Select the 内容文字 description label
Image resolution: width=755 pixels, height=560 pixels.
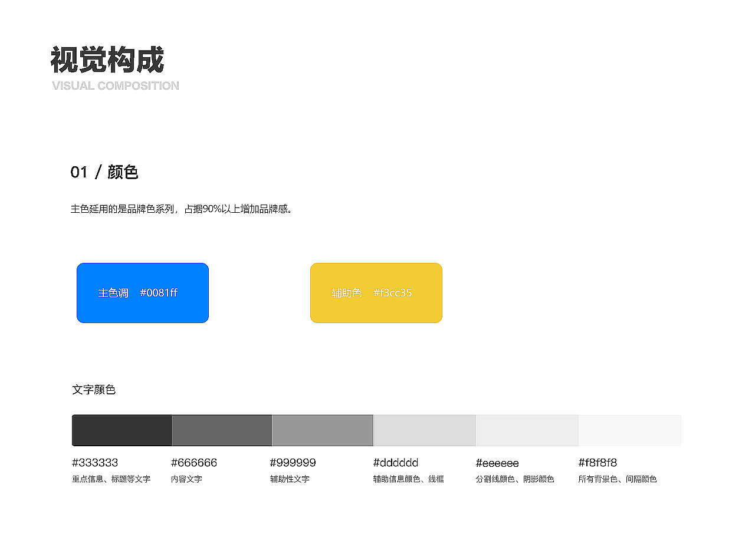point(186,479)
